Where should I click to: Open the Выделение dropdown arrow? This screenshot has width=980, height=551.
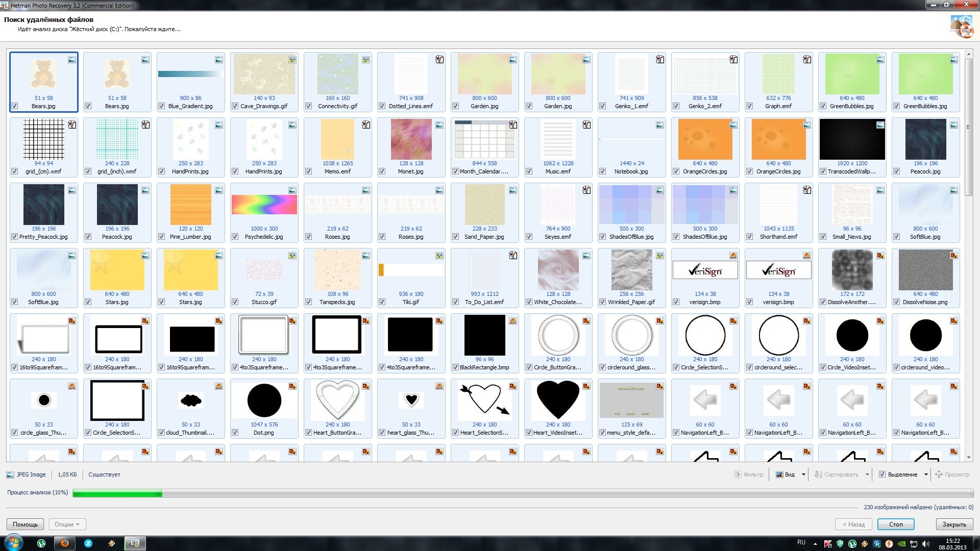point(926,474)
